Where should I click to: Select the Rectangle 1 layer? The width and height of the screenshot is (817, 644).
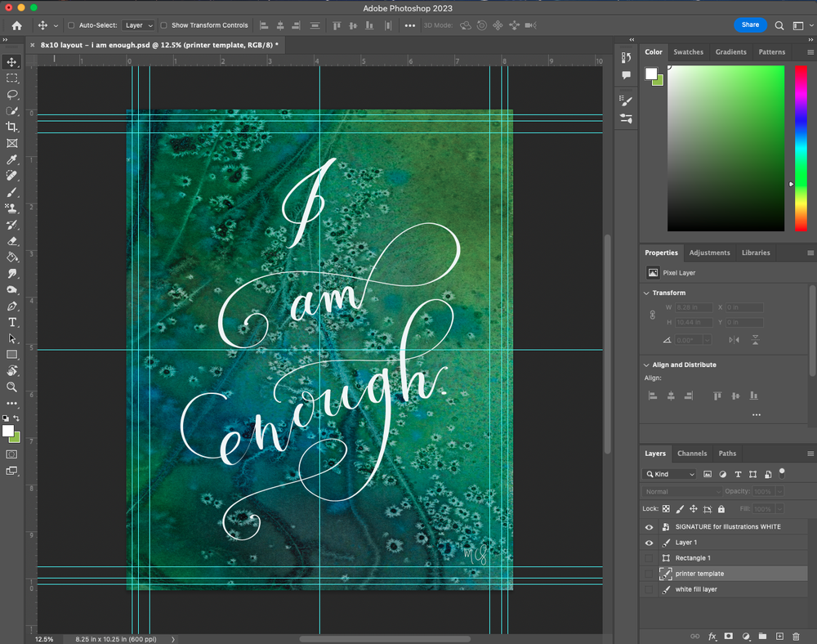[x=693, y=558]
